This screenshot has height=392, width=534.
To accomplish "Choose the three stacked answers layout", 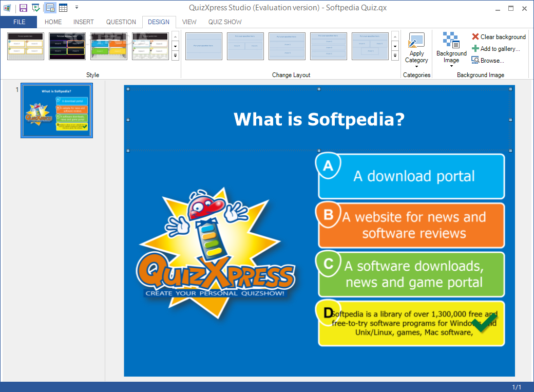I will click(x=328, y=46).
